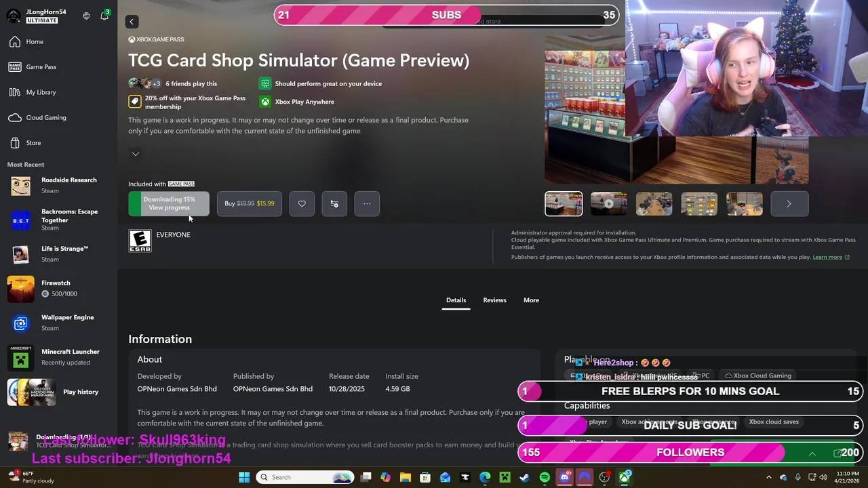
Task: Open Task View on the taskbar
Action: coord(366,477)
